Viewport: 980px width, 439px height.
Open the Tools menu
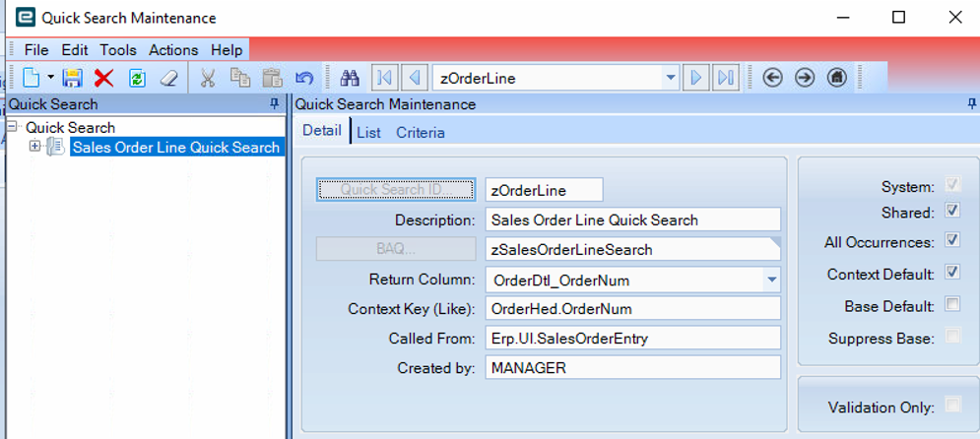point(118,50)
